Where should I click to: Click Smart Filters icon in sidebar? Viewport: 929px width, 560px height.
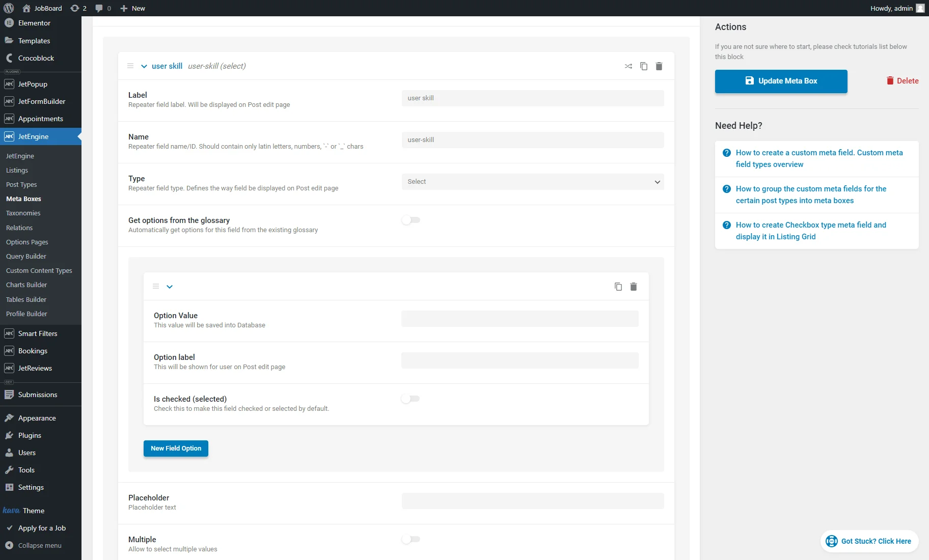click(9, 333)
